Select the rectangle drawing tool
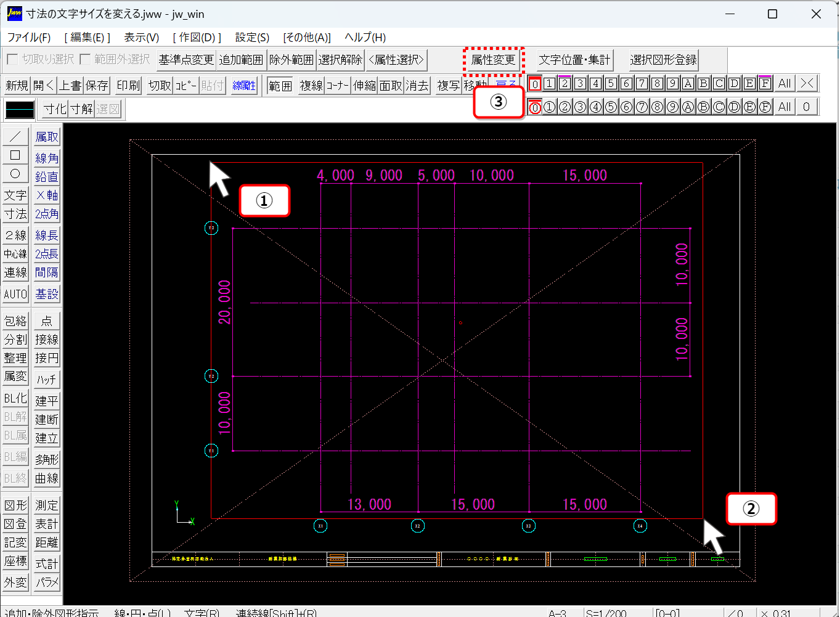The width and height of the screenshot is (840, 617). [15, 155]
